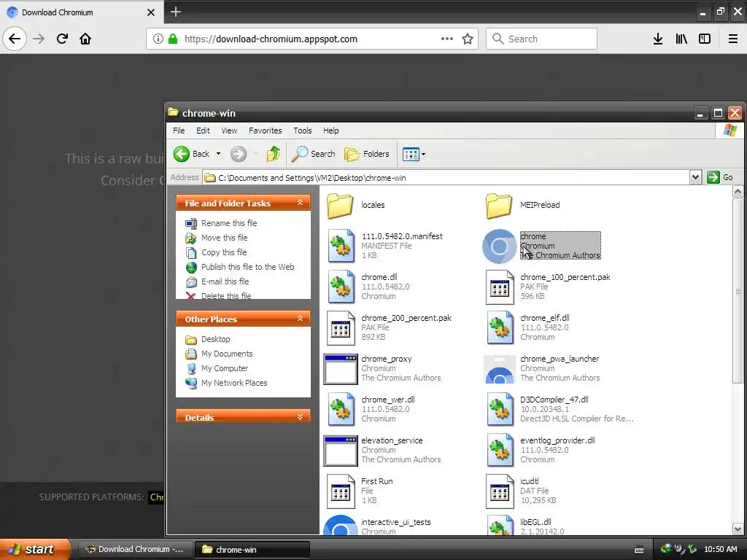Click the Windows start button
Screen dimensions: 747x560
point(34,549)
